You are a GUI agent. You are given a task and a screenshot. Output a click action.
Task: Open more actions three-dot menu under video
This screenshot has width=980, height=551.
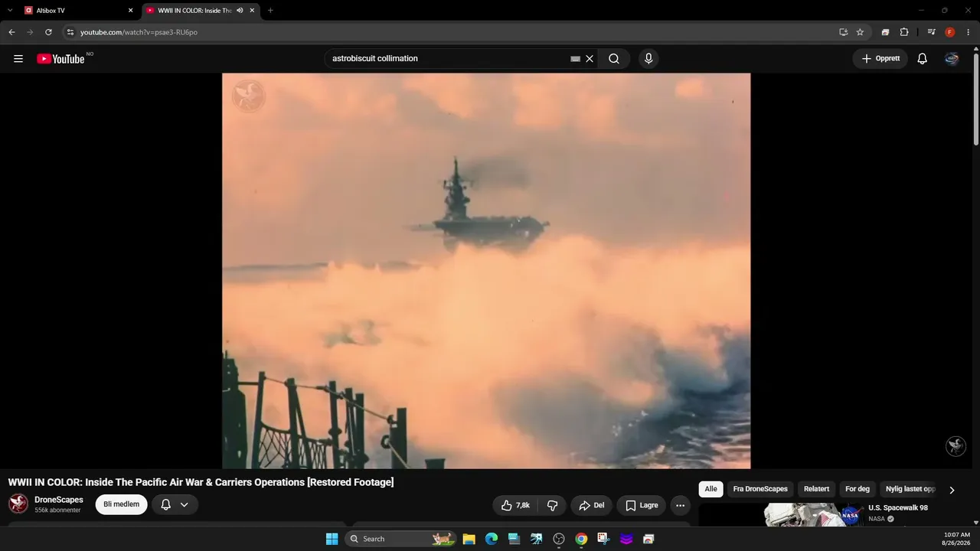coord(680,505)
